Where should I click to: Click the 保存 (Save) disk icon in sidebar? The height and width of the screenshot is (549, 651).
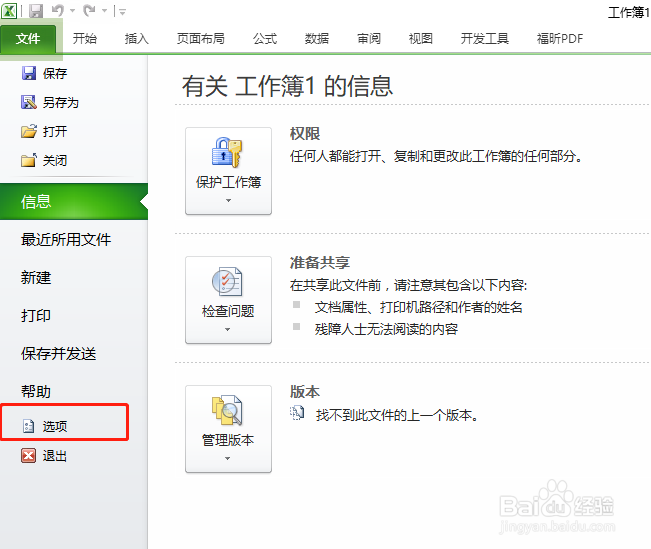[x=29, y=73]
